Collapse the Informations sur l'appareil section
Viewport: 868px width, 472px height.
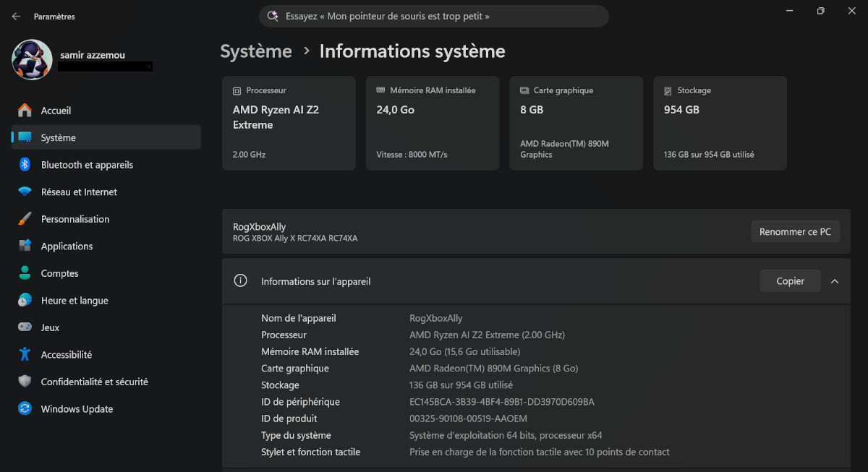point(835,281)
